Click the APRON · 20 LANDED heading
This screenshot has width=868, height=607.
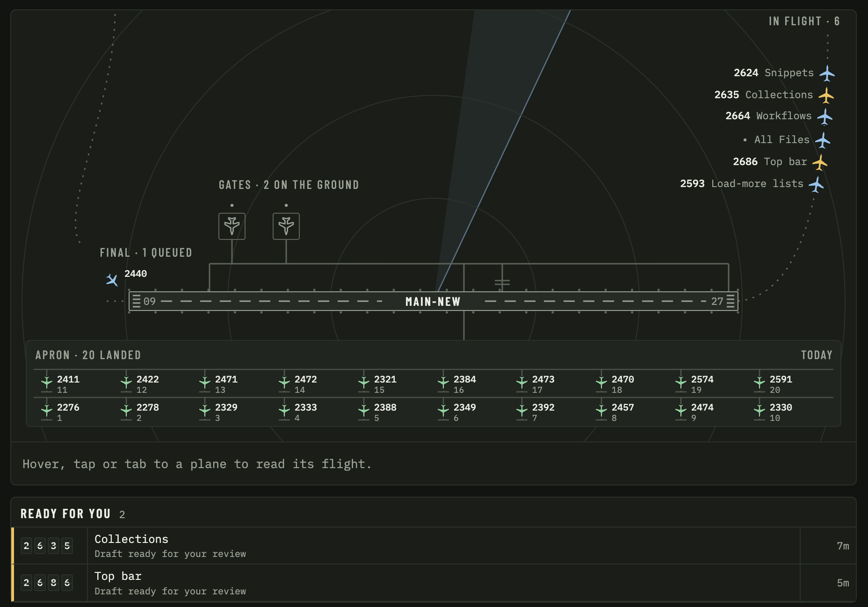pyautogui.click(x=88, y=355)
